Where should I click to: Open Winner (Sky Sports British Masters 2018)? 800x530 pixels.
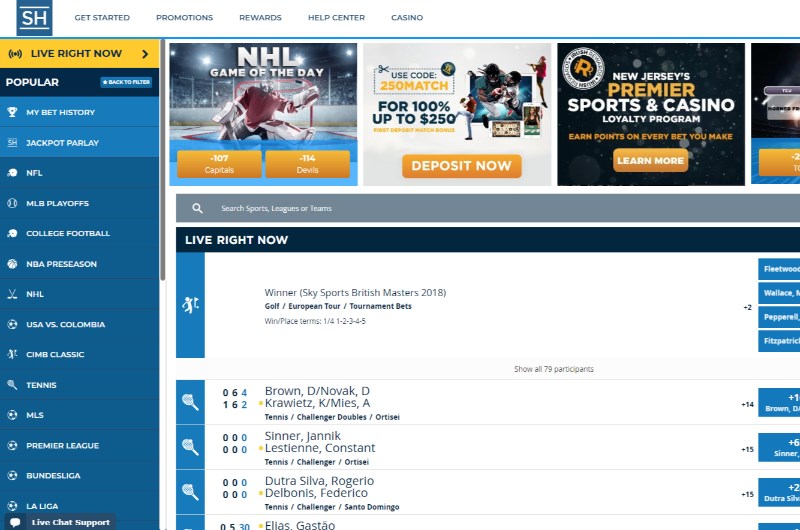click(355, 292)
